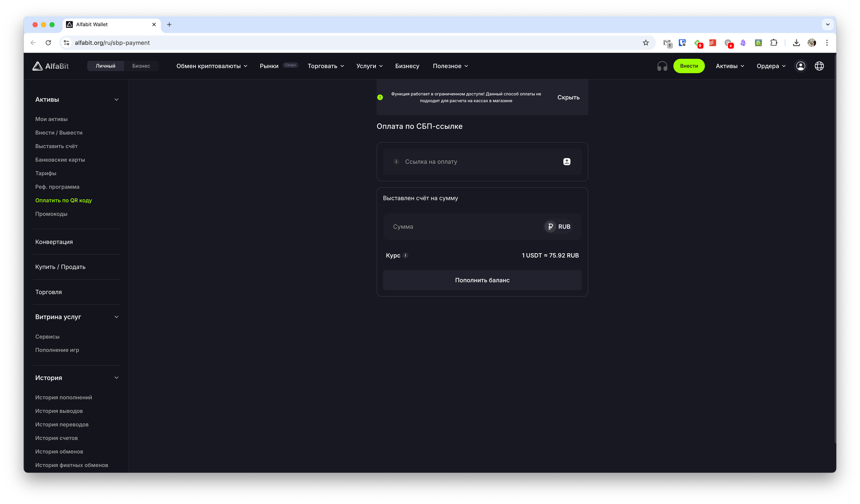Open the user profile icon
The height and width of the screenshot is (504, 860).
coord(800,66)
